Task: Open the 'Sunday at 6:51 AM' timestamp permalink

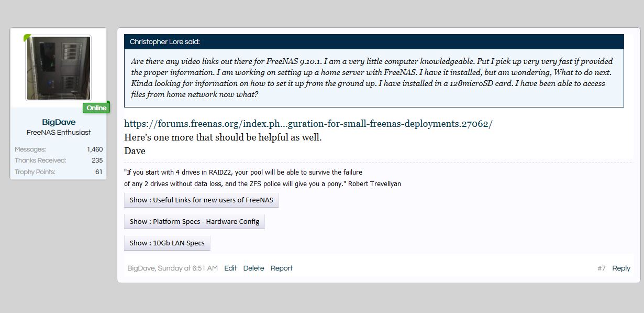Action: tap(187, 268)
